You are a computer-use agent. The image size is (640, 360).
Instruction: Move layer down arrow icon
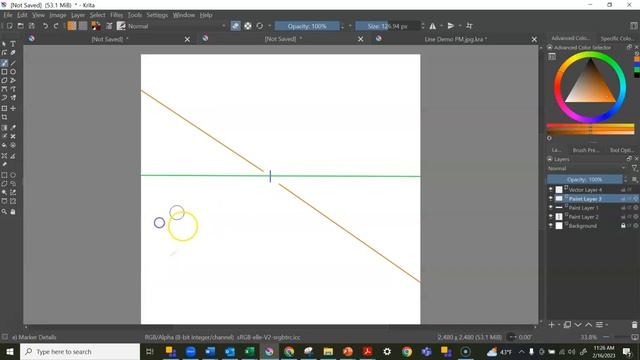tap(578, 325)
